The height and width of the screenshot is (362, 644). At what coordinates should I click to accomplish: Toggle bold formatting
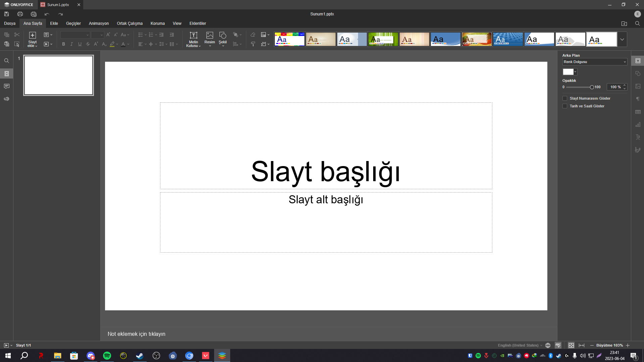[x=63, y=44]
